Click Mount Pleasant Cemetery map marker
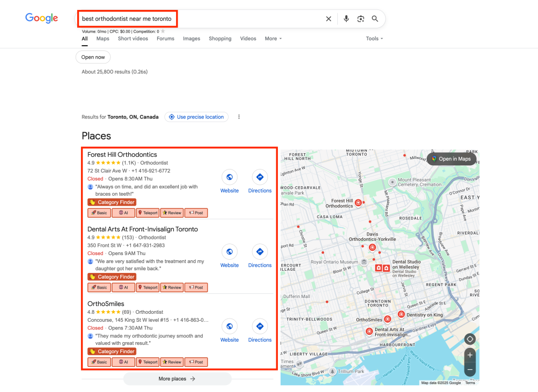 point(392,182)
